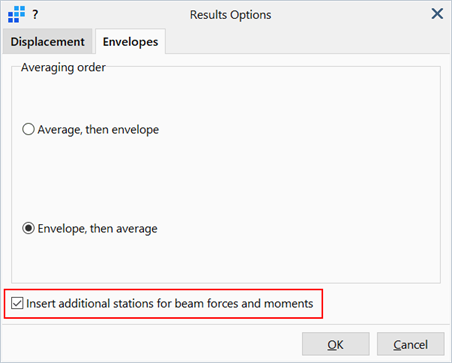The image size is (452, 363).
Task: Confirm the settings with OK
Action: [x=336, y=344]
